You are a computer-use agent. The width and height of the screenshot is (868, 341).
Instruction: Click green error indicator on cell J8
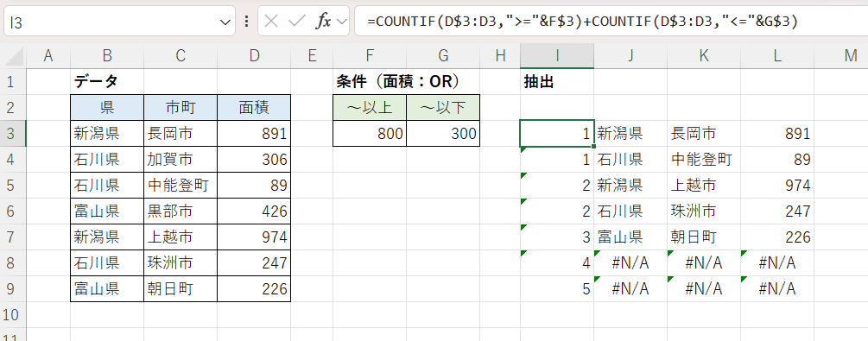[x=598, y=254]
